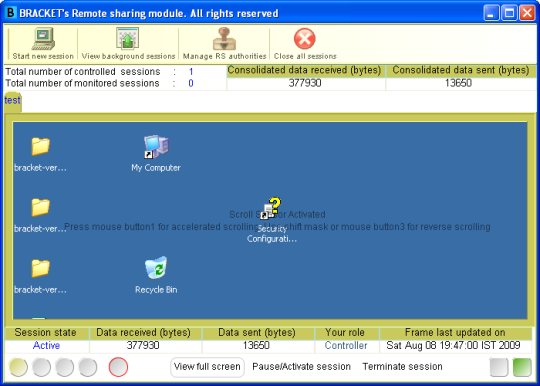The height and width of the screenshot is (386, 540).
Task: Click the Active session state value
Action: [46, 345]
